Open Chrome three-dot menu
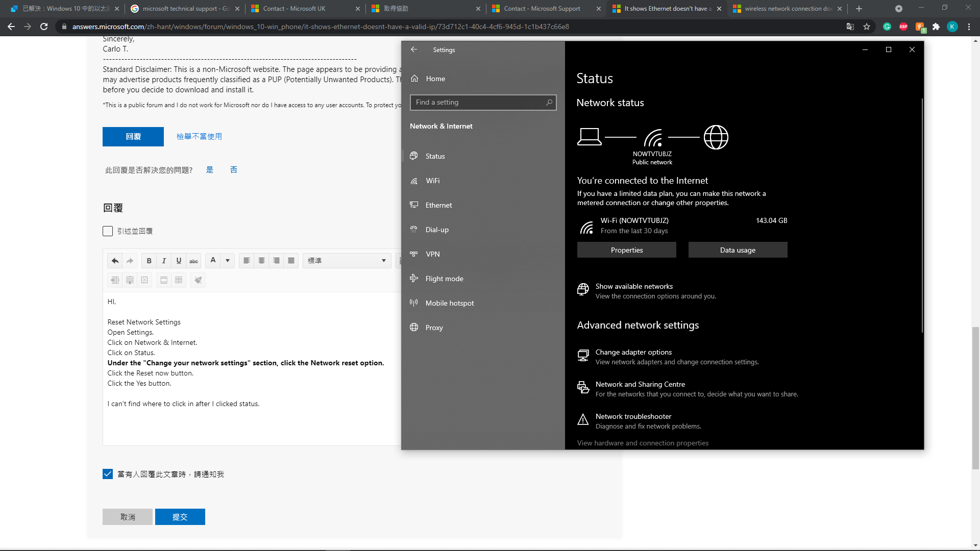This screenshot has height=551, width=980. (969, 27)
